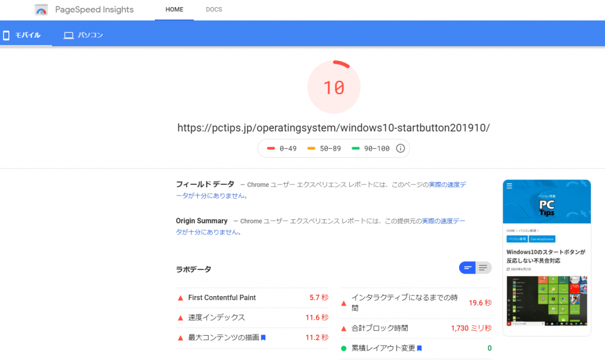Click green circle next to 累積レイアウト変更
Viewport: 605px width, 364px height.
tap(344, 349)
